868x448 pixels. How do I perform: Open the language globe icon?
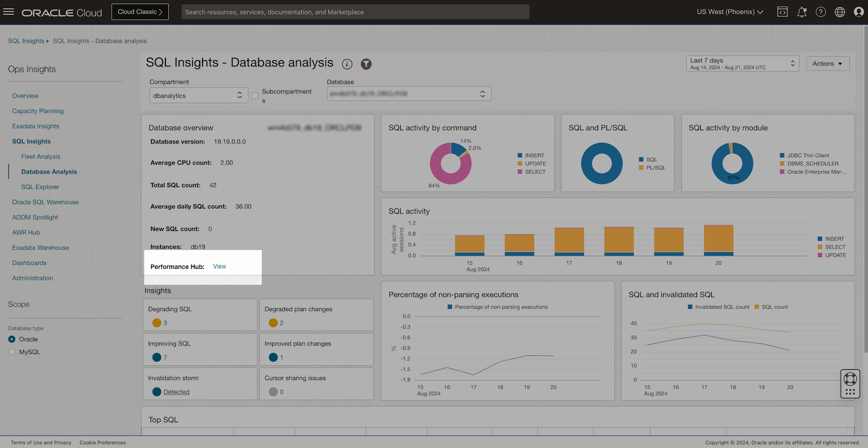(840, 12)
